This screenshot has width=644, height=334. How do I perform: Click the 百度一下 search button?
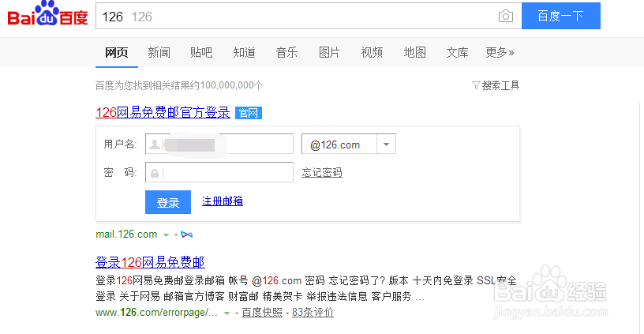point(561,16)
